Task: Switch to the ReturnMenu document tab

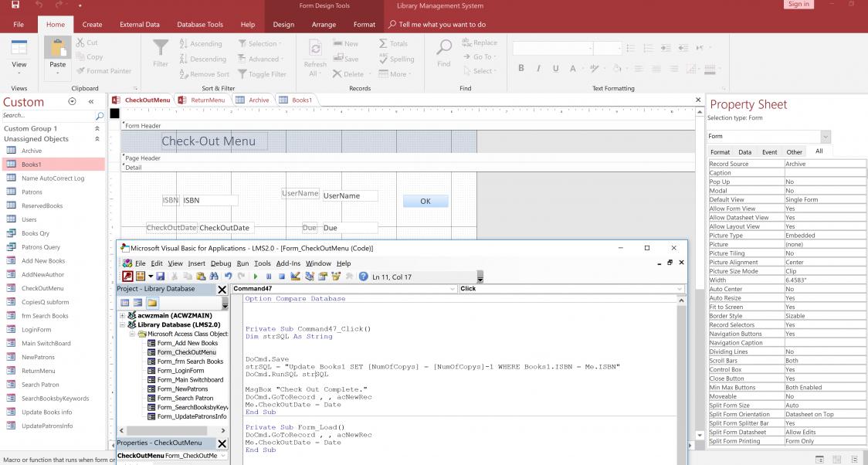Action: (202, 100)
